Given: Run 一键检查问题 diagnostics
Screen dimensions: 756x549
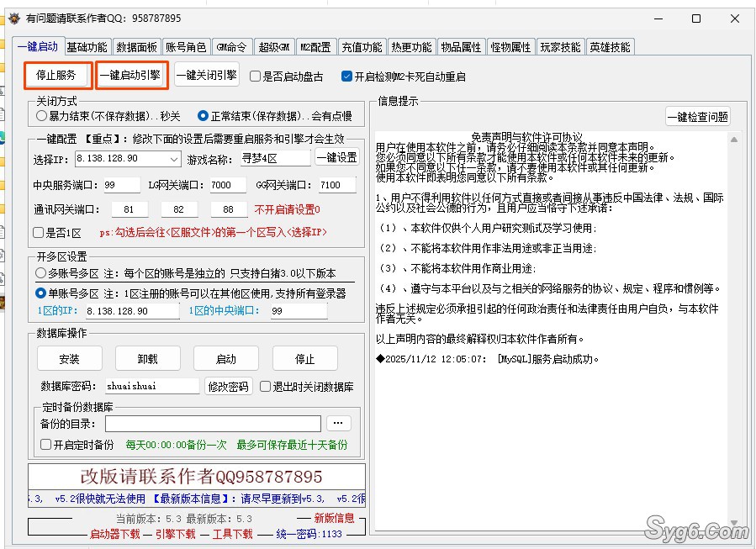Looking at the screenshot, I should [698, 116].
